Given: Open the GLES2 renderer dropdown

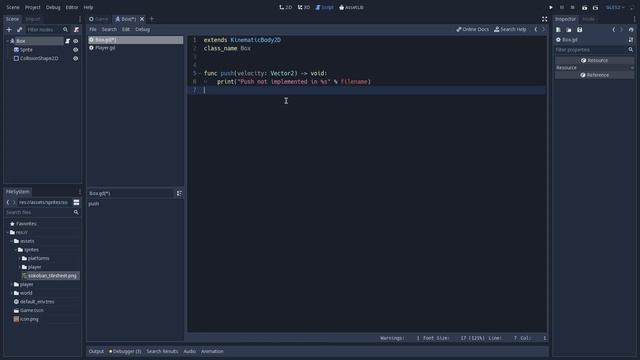Looking at the screenshot, I should pos(615,8).
